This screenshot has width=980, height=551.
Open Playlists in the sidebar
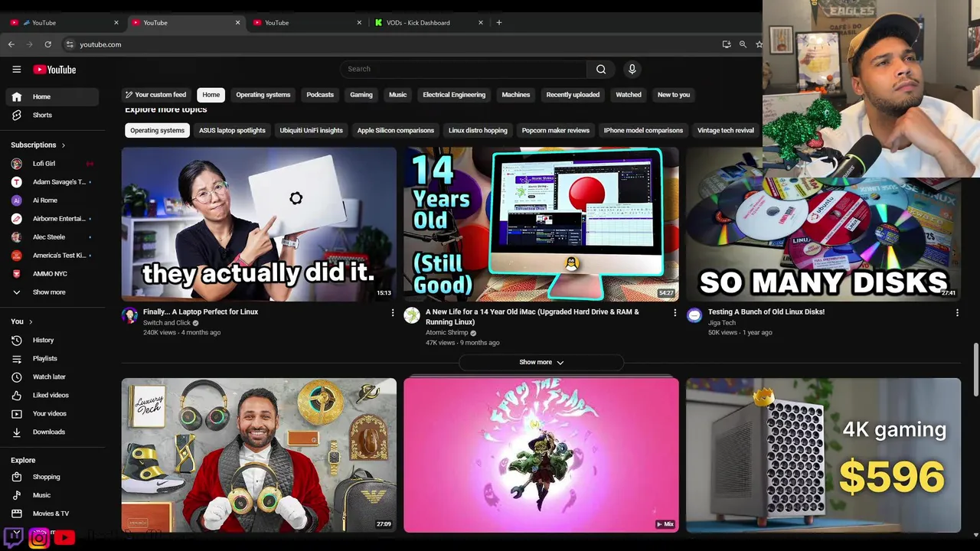[52, 358]
